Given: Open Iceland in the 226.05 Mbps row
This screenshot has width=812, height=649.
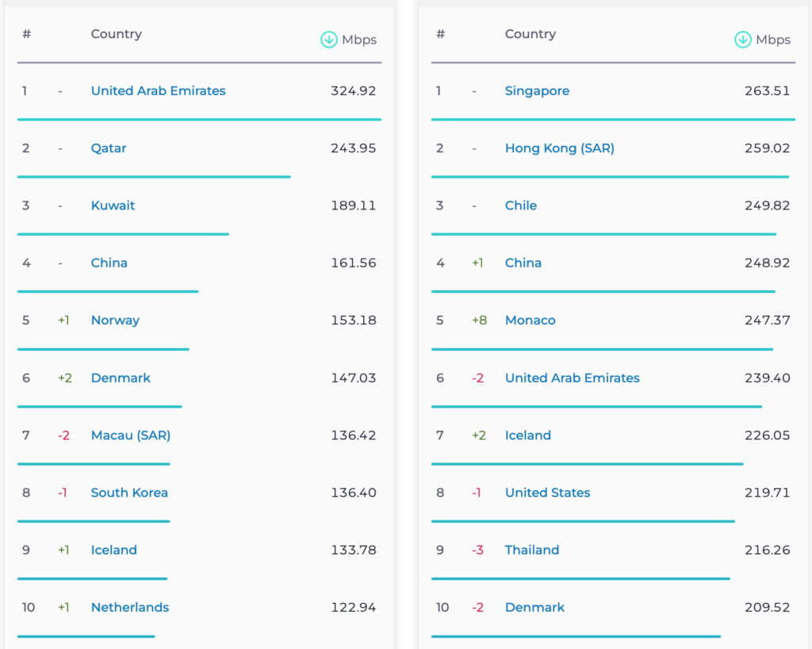Looking at the screenshot, I should [x=527, y=436].
